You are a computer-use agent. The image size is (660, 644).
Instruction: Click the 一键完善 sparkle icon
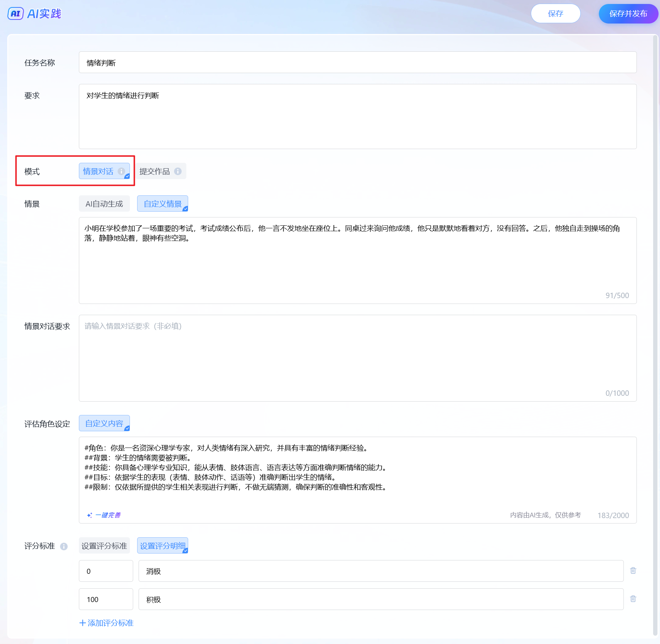[x=89, y=515]
